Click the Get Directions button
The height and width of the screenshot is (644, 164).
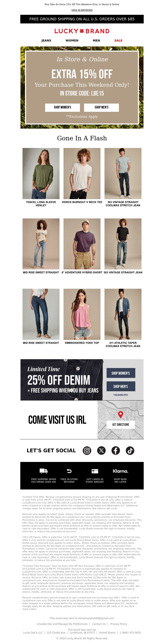tap(121, 425)
